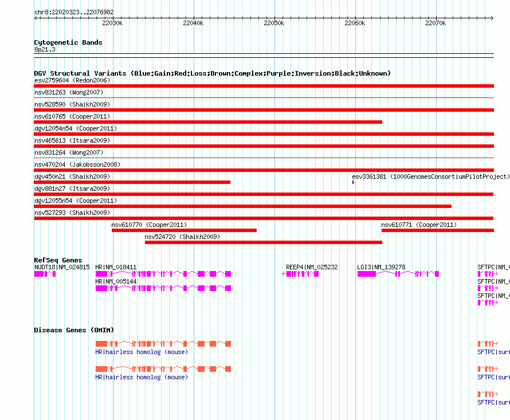Click the nsv610765 (Cooper2011) red bar
This screenshot has height=420, width=510.
(208, 122)
